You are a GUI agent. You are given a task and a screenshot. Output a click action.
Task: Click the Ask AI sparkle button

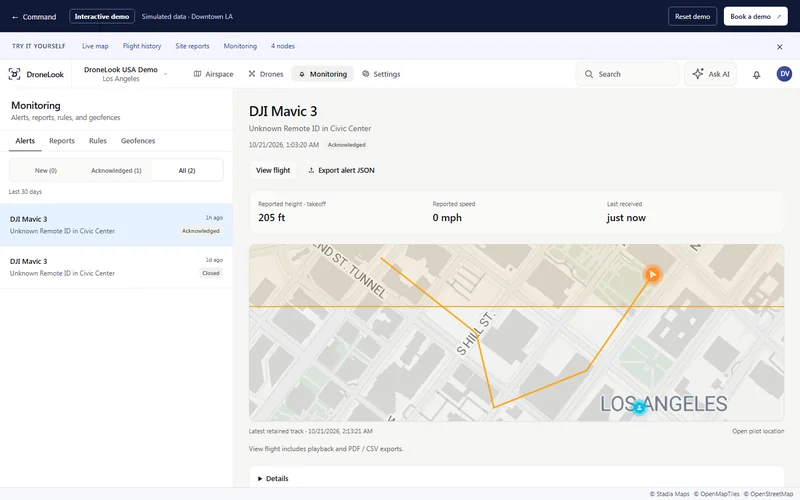pyautogui.click(x=711, y=74)
